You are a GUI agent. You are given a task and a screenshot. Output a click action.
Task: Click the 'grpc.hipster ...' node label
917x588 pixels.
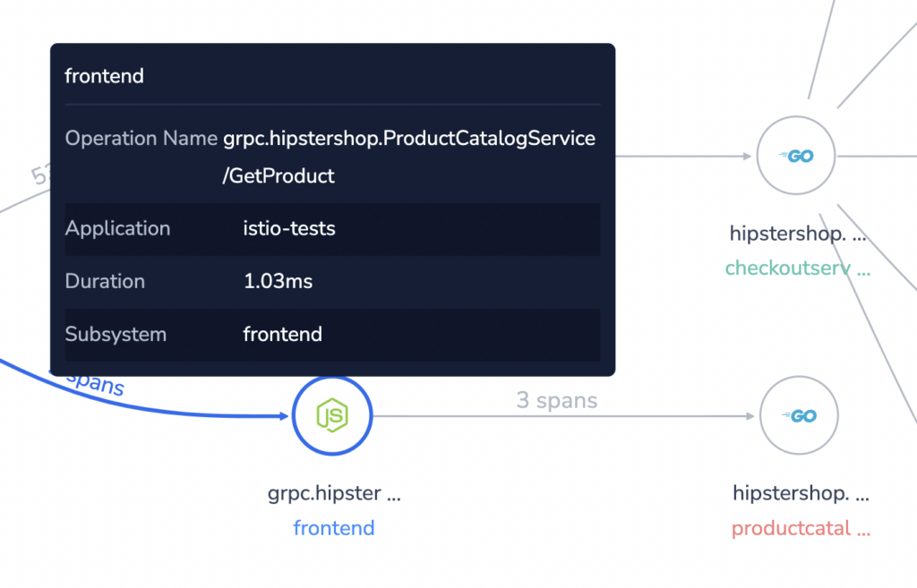(x=335, y=494)
